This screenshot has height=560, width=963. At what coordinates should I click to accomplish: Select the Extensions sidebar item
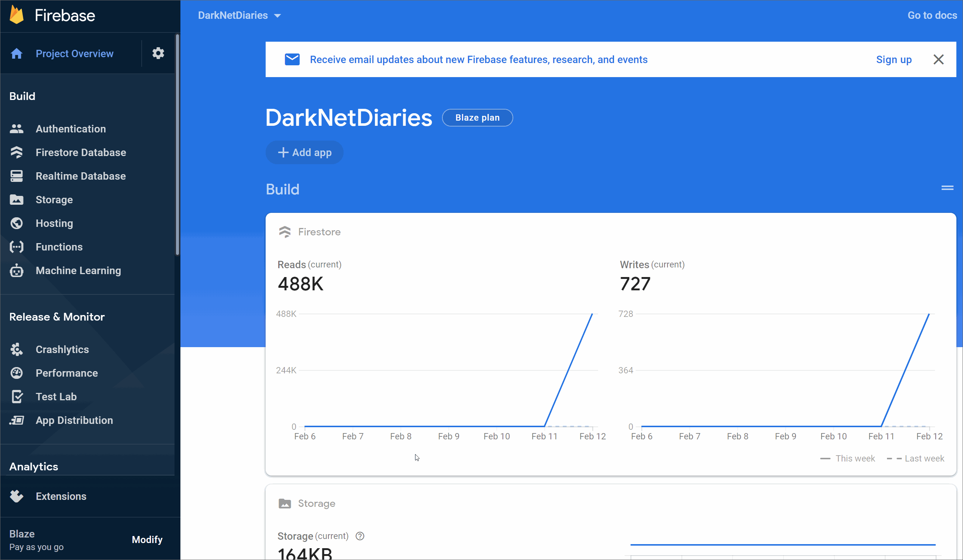click(x=61, y=496)
